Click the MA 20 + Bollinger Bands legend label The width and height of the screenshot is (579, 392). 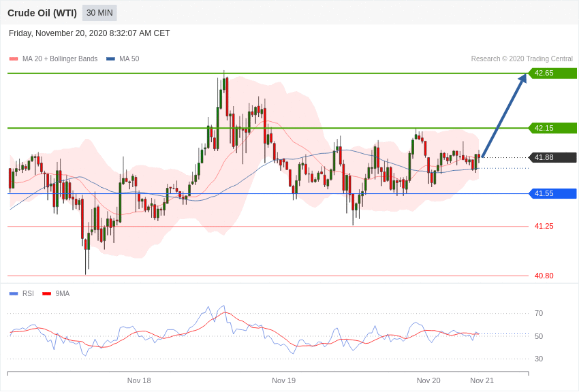pos(60,59)
